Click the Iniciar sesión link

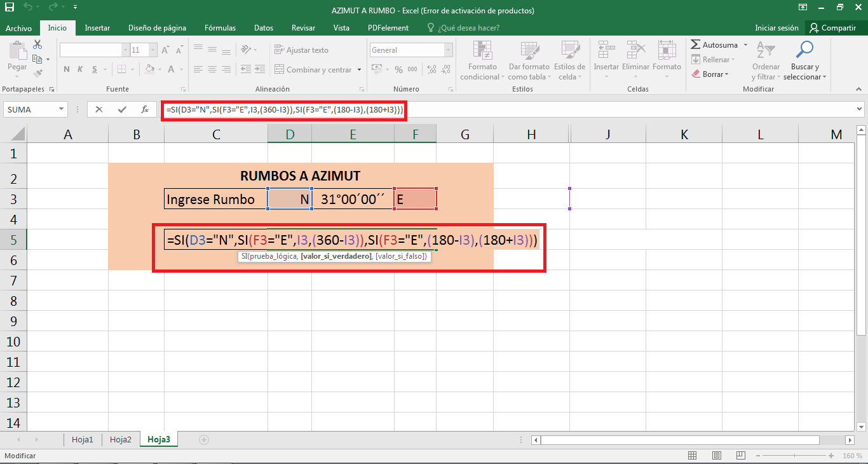[776, 27]
